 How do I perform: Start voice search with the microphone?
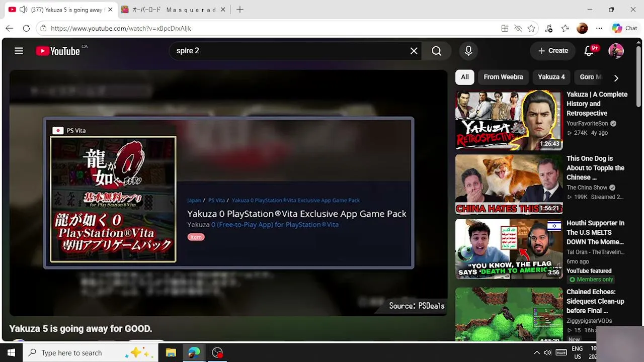coord(468,51)
